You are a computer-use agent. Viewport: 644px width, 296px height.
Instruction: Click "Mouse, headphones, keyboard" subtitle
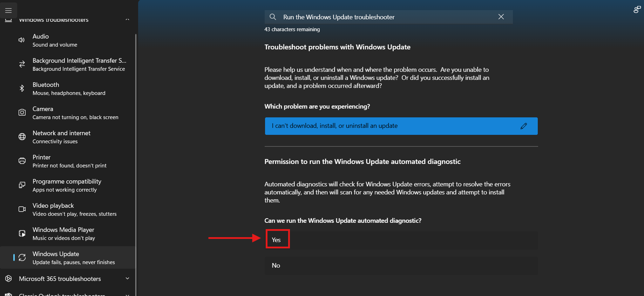69,93
